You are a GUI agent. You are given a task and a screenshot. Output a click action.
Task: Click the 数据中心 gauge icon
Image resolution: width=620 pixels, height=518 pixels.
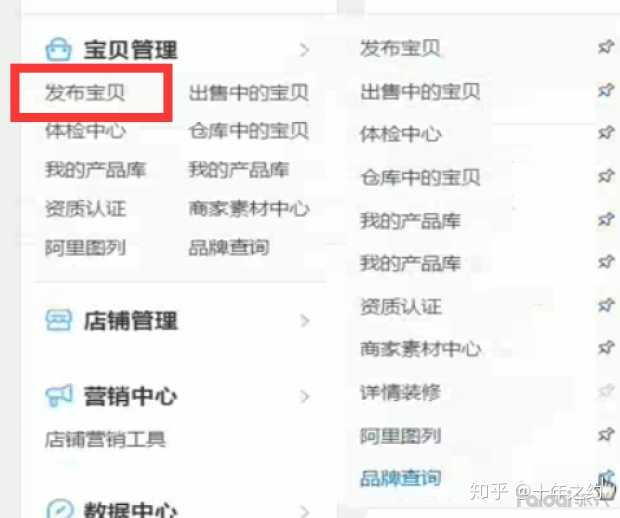[60, 509]
